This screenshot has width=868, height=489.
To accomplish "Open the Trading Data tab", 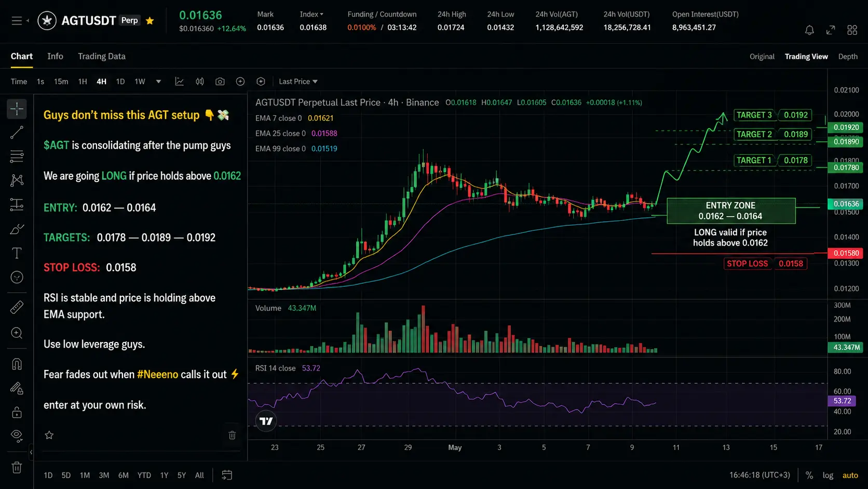I will click(102, 56).
